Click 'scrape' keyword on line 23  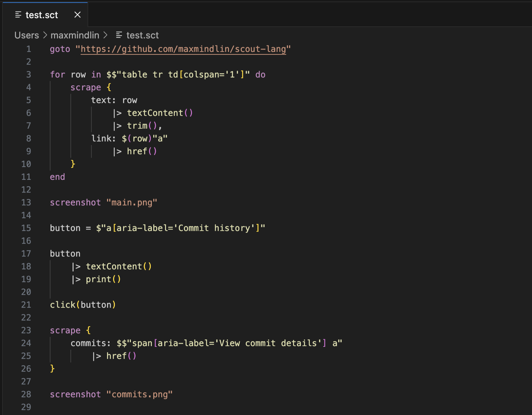[65, 330]
